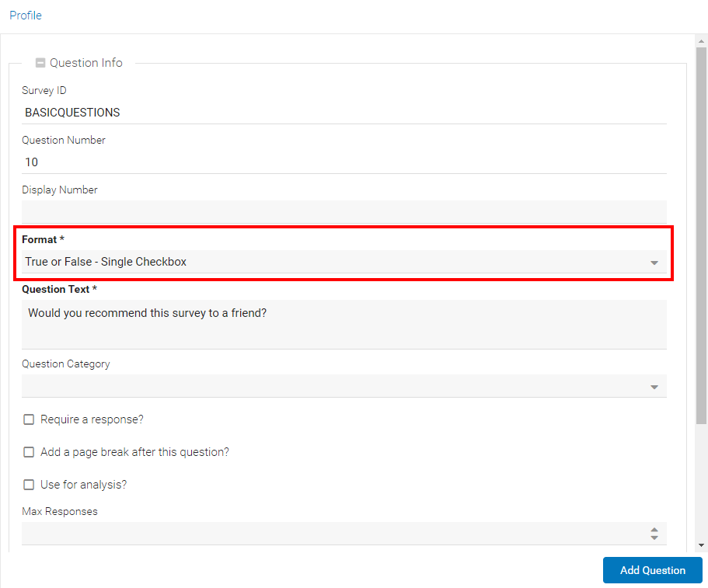Click the vertical scrollbar thumb
The height and width of the screenshot is (588, 708).
701,235
